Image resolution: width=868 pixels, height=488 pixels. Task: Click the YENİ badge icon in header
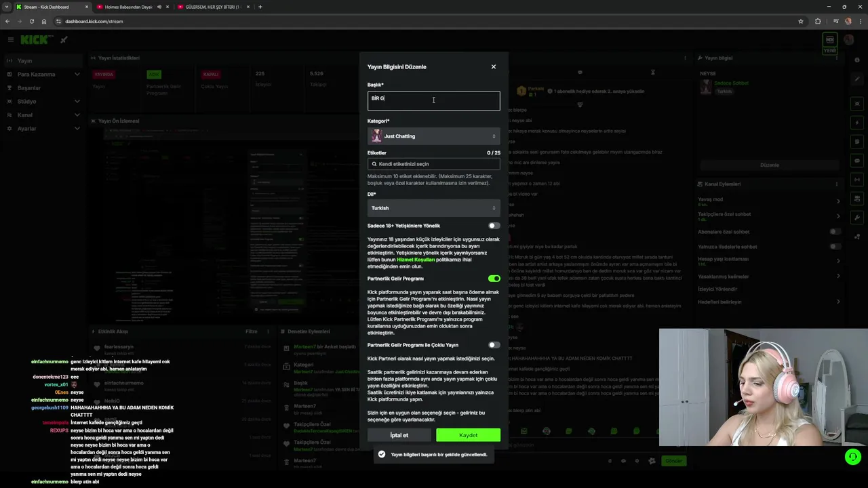click(829, 43)
